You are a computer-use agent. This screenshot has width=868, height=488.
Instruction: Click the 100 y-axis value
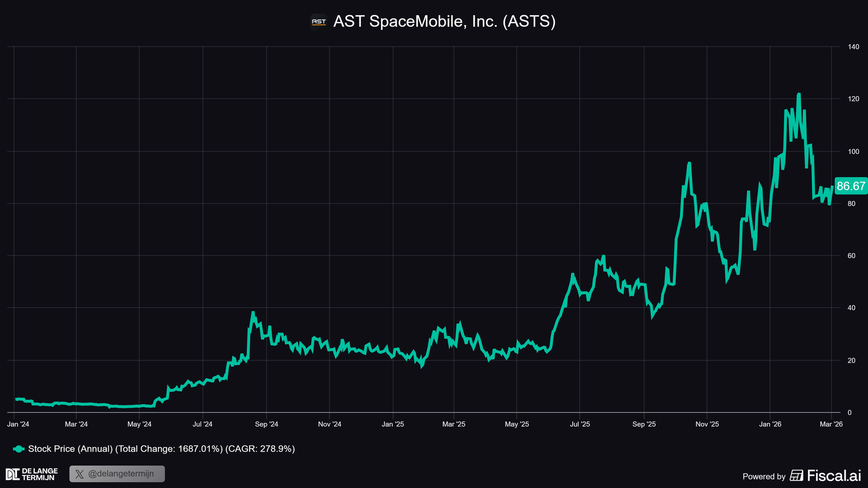pos(853,151)
